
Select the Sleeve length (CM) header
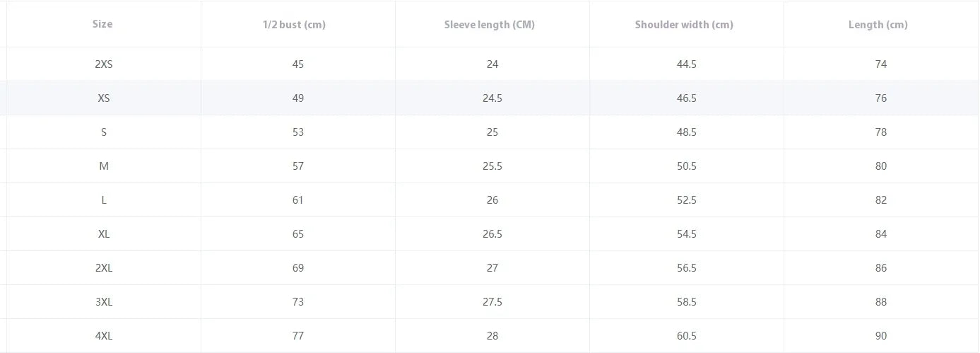point(490,25)
